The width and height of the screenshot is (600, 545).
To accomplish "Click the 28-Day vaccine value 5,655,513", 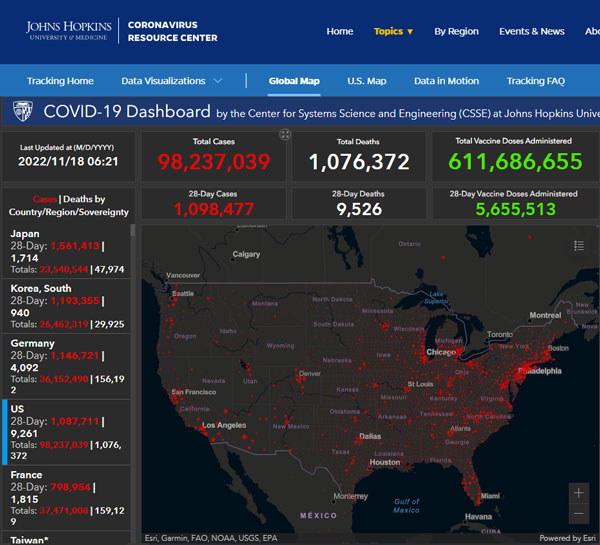I will click(x=515, y=209).
